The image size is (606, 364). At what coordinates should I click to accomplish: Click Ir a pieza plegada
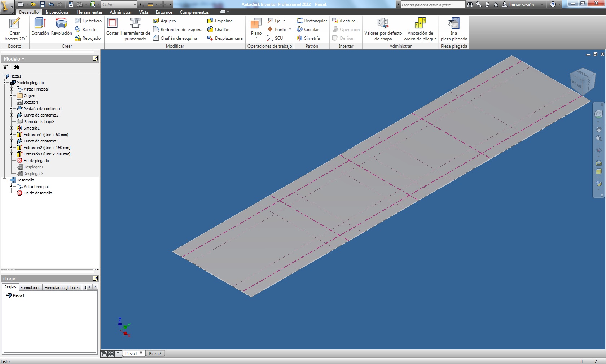coord(454,29)
